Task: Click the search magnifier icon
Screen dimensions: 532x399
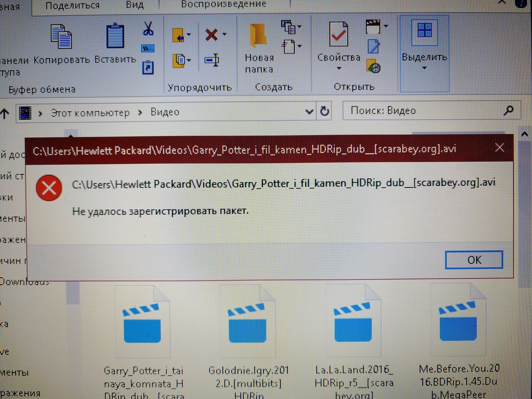Action: [x=508, y=110]
